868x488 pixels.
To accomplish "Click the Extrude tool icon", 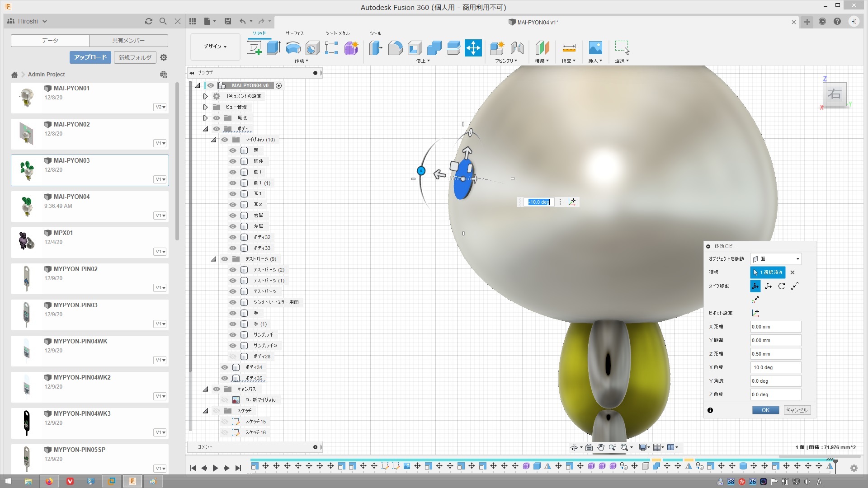I will pos(274,47).
